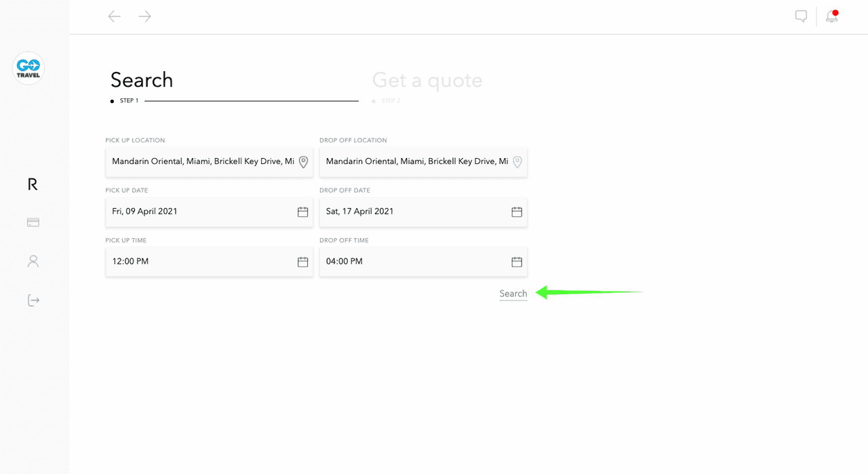Click the Go Travel logo
This screenshot has width=868, height=474.
coord(28,68)
